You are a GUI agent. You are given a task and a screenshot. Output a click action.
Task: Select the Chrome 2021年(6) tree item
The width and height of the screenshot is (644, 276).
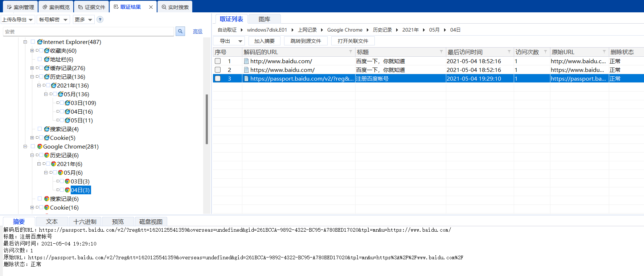70,164
